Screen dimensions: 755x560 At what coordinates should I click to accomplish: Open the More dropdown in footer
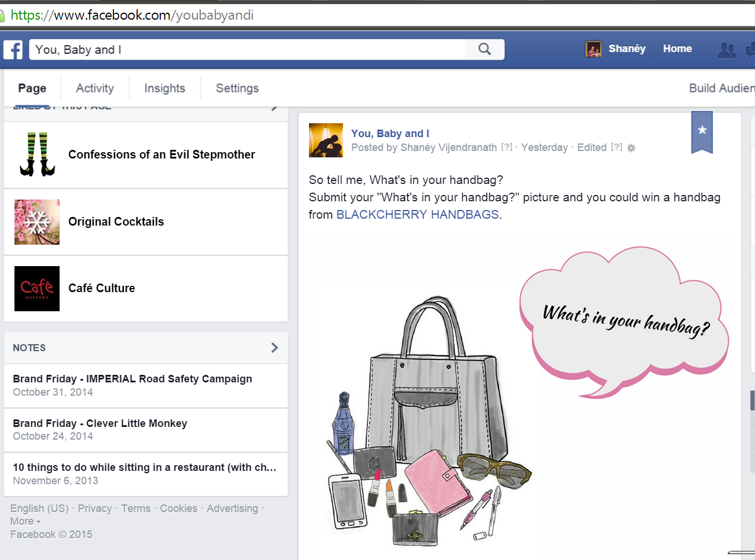[x=25, y=521]
